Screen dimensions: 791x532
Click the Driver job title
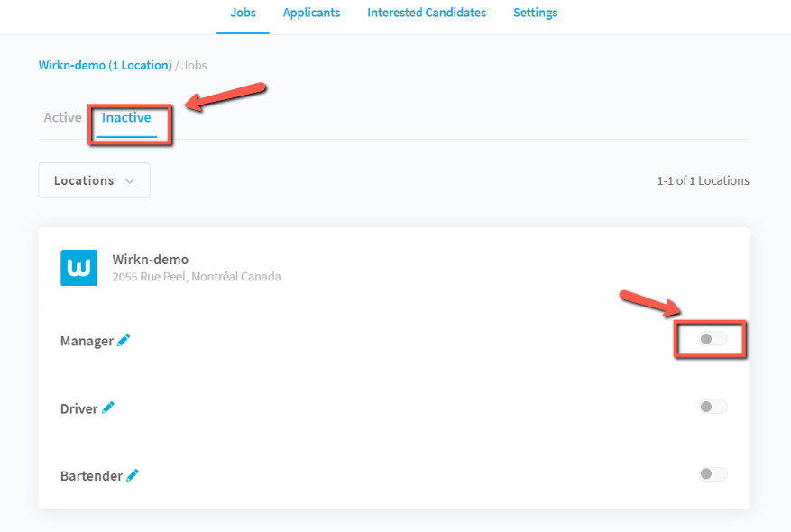78,408
